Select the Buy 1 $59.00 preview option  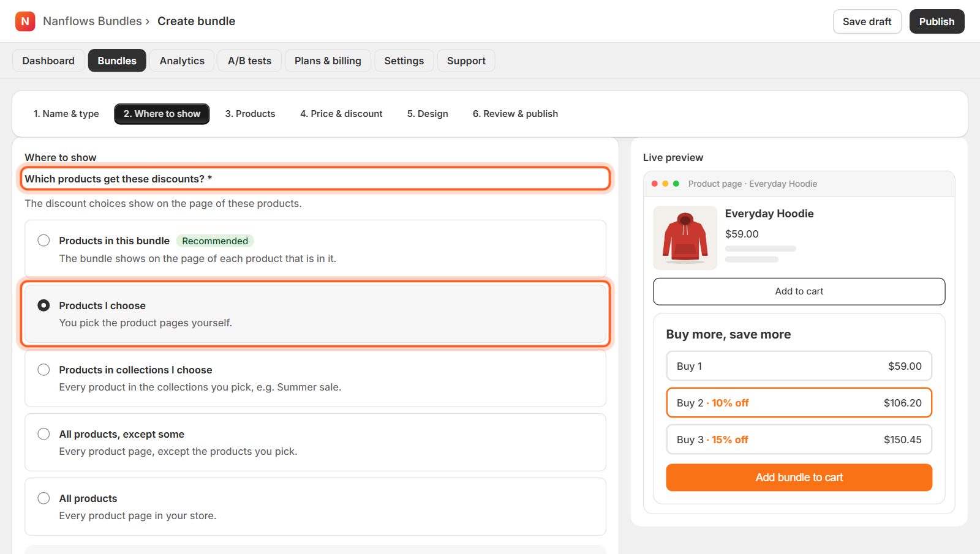pos(799,366)
